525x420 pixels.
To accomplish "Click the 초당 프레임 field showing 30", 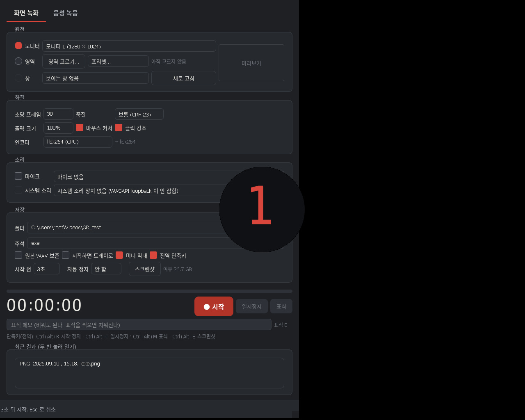I will click(x=58, y=114).
